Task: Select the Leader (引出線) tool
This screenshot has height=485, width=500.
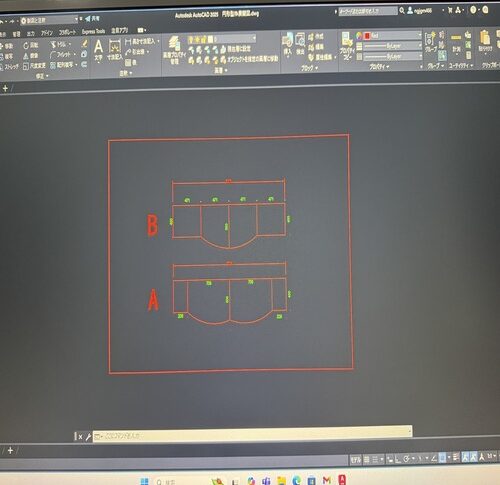Action: 137,52
